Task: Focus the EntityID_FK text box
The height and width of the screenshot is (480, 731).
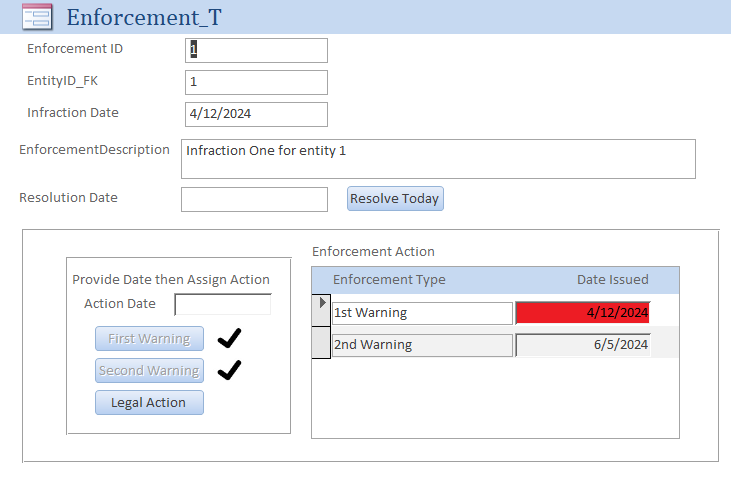Action: 256,82
